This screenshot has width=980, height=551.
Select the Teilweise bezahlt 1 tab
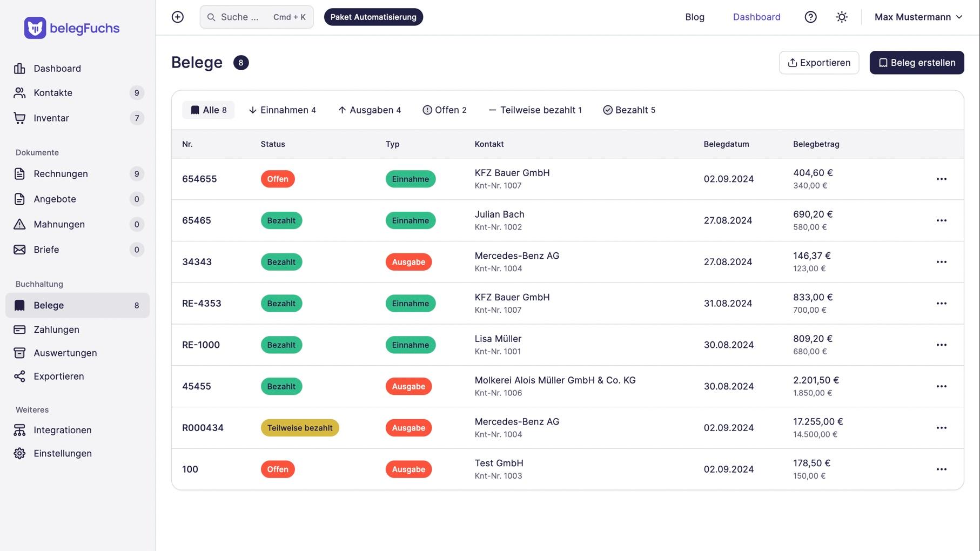[x=535, y=110]
